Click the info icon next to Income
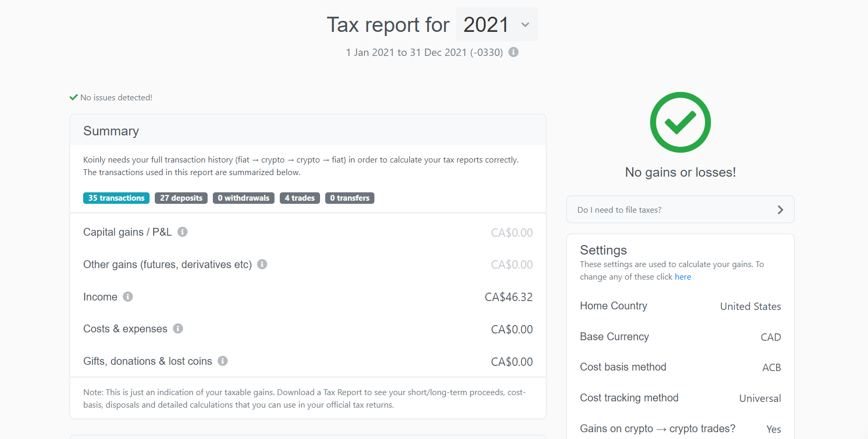The height and width of the screenshot is (439, 868). 128,297
